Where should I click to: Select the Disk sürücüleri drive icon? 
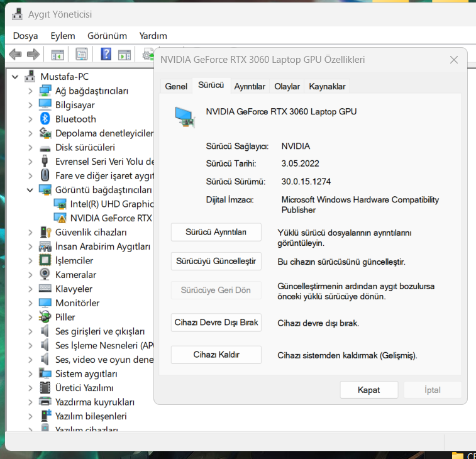[45, 149]
